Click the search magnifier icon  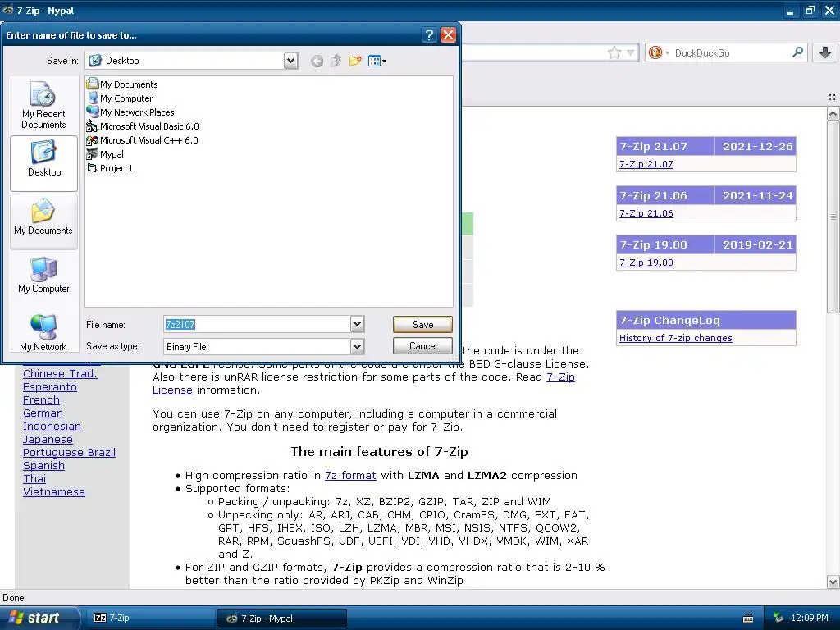point(797,52)
